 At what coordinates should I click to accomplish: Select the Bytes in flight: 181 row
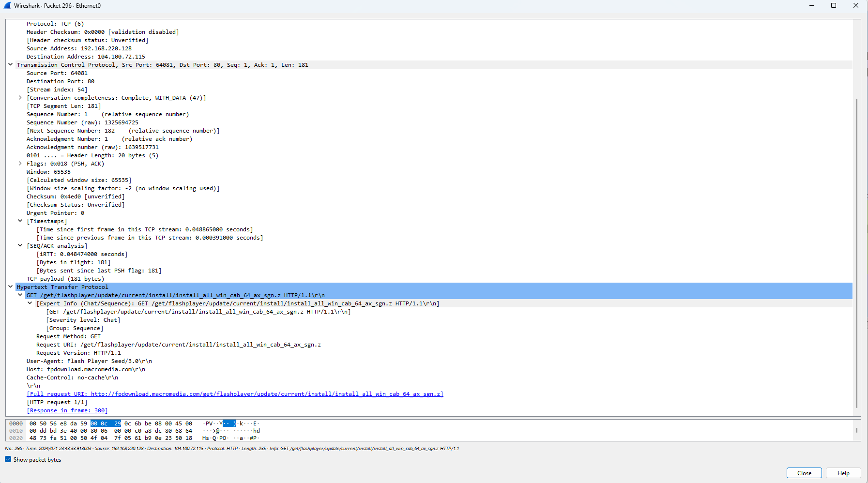coord(74,262)
